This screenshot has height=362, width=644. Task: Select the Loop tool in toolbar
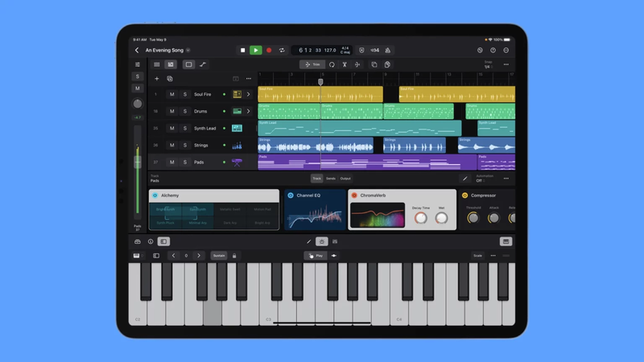[x=331, y=64]
